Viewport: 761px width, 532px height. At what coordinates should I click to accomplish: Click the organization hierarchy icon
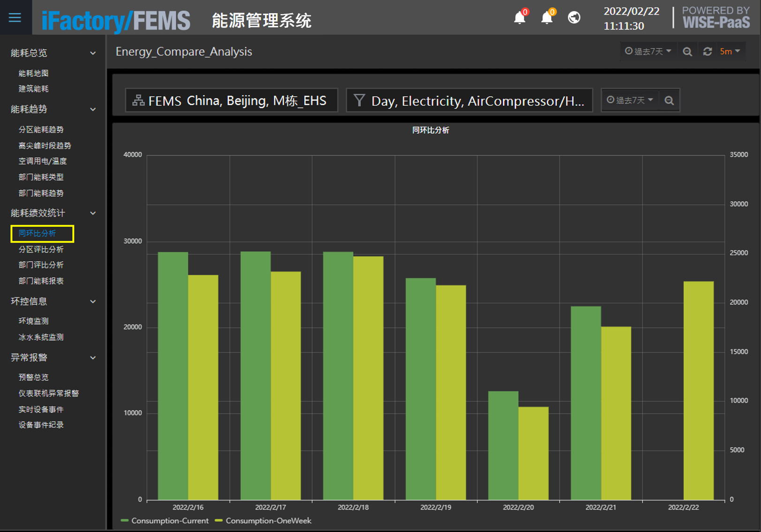138,100
